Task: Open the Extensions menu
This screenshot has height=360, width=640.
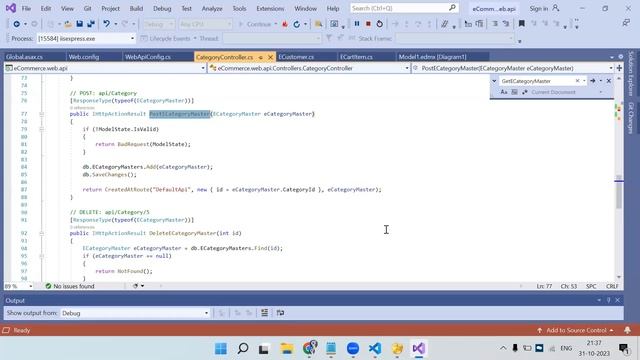Action: 270,8
